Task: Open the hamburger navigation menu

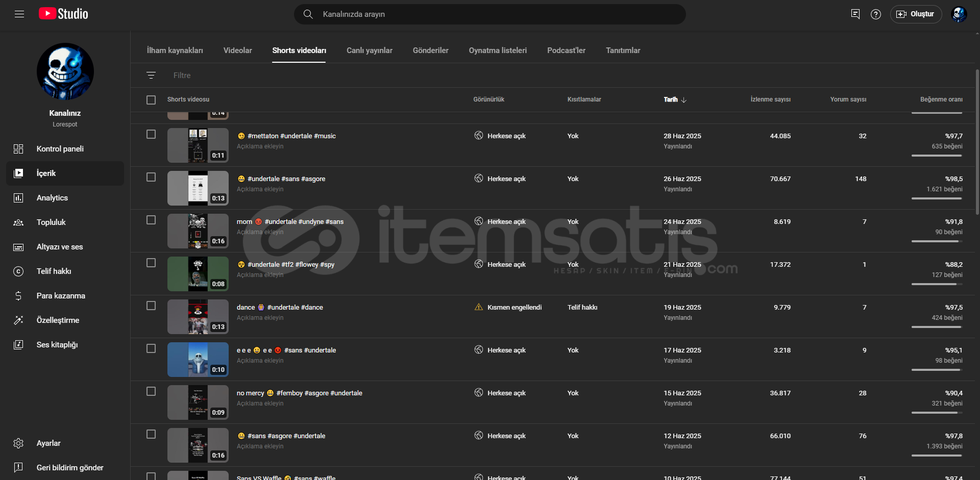Action: tap(19, 14)
